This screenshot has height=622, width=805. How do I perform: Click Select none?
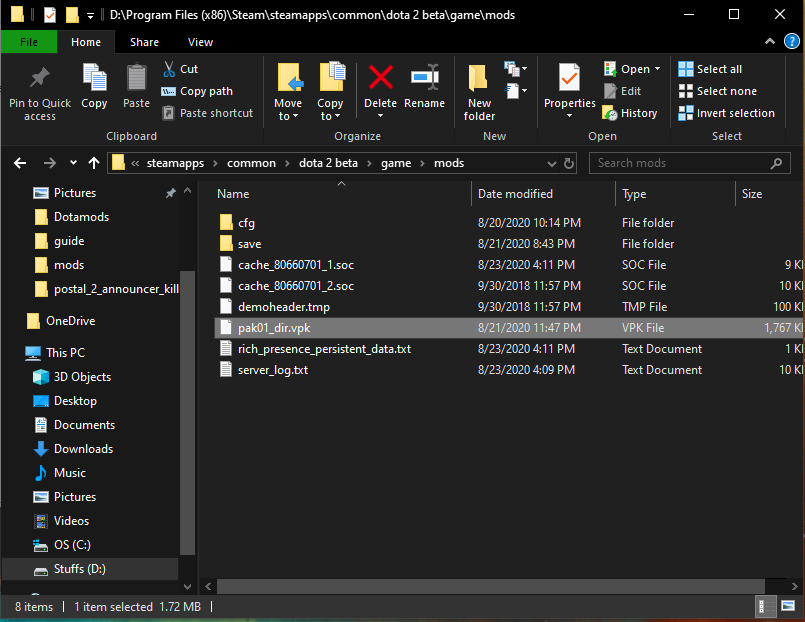(x=717, y=91)
